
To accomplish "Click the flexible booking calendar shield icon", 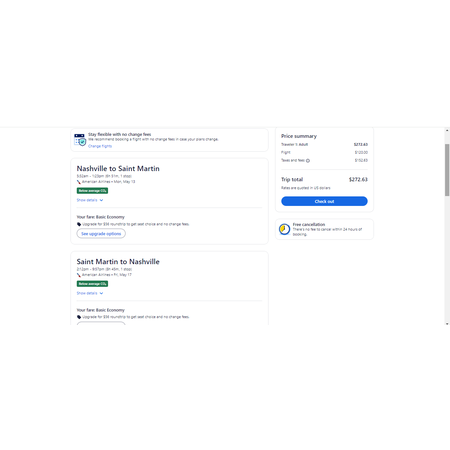I will [80, 140].
